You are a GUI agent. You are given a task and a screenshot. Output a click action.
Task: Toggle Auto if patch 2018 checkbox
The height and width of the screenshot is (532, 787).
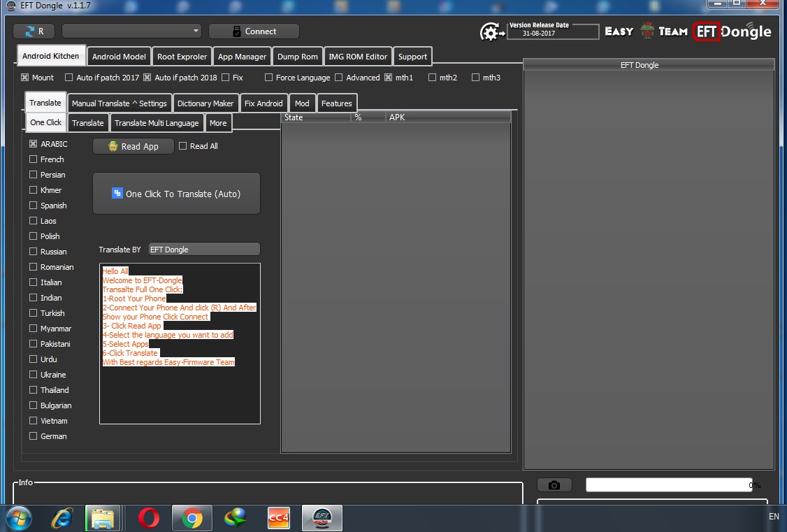[147, 78]
